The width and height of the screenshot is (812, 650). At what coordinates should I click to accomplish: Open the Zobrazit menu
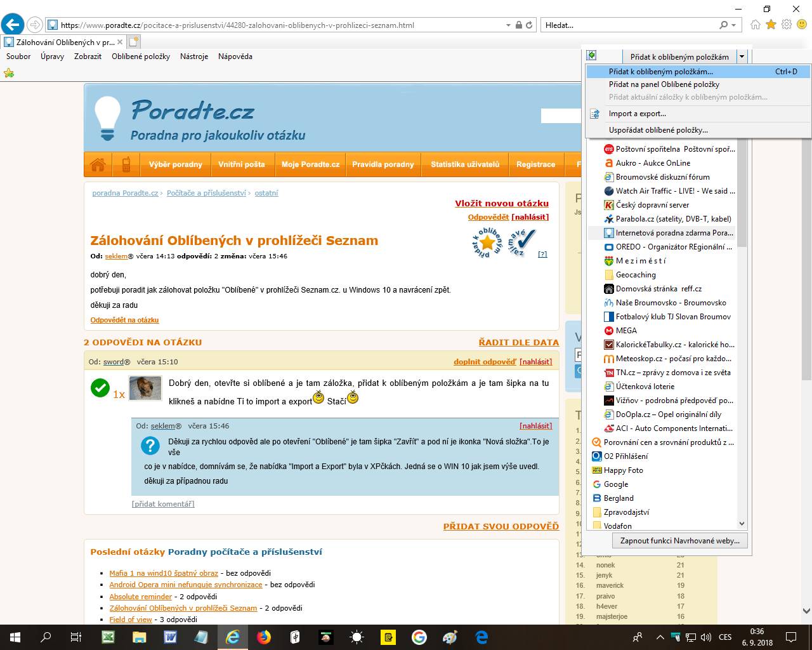pos(88,56)
